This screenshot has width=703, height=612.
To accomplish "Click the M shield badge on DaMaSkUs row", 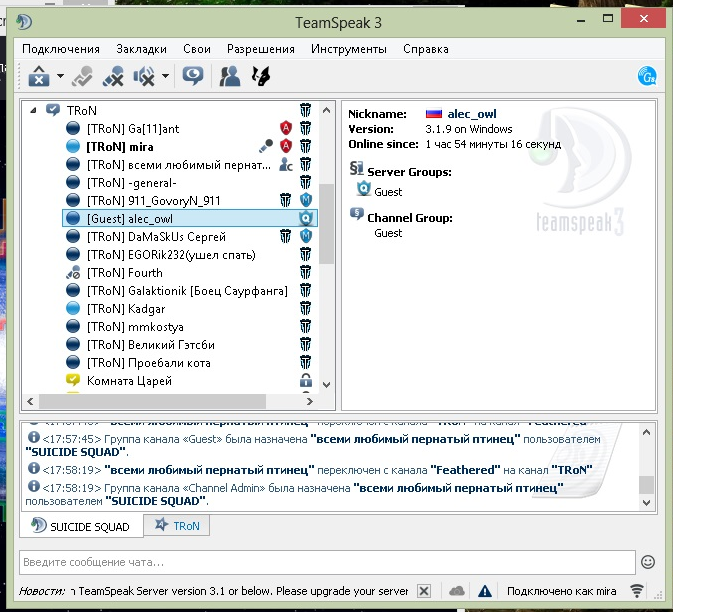I will tap(306, 235).
